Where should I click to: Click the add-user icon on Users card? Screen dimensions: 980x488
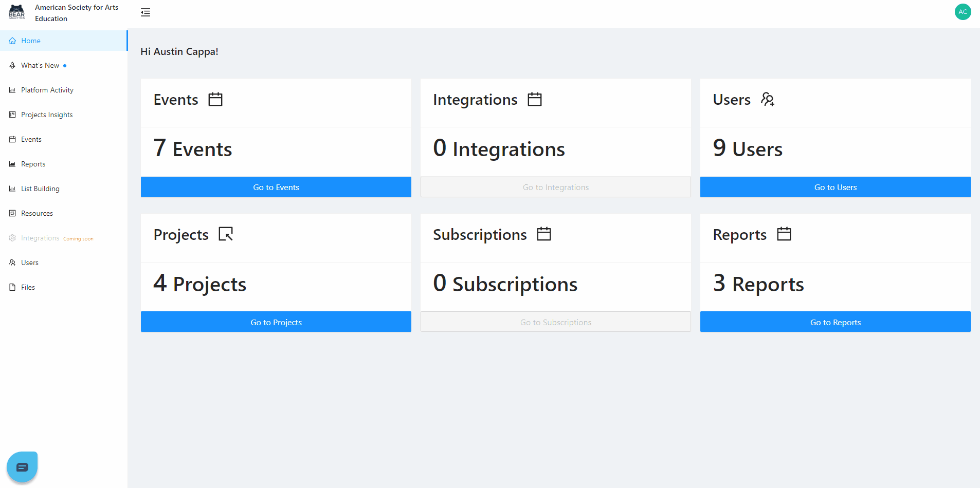coord(768,99)
